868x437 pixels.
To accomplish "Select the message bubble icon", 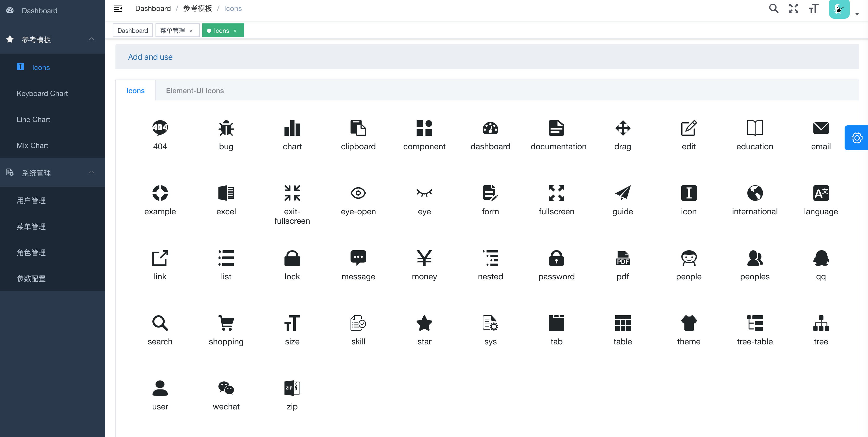I will click(358, 258).
